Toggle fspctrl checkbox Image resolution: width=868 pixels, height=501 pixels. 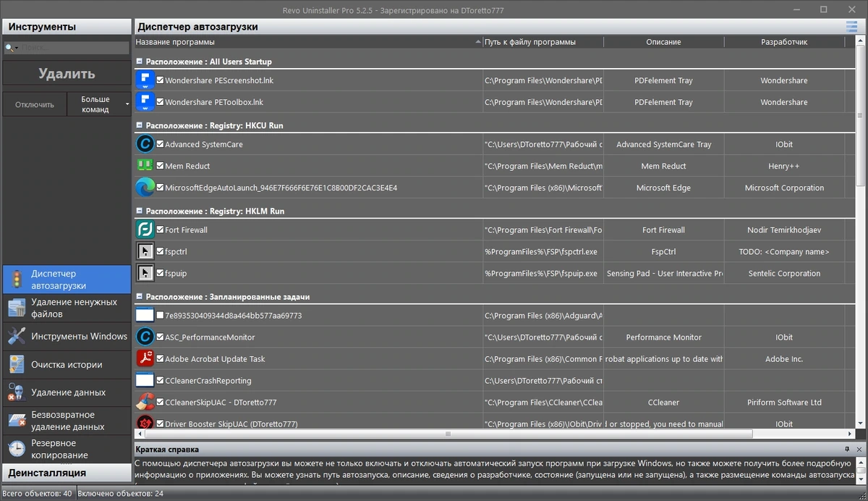pyautogui.click(x=161, y=252)
